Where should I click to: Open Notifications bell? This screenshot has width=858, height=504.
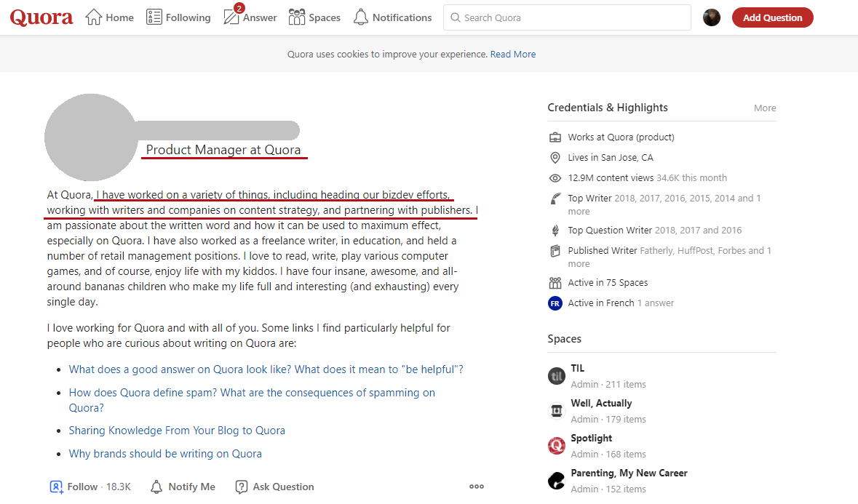[x=392, y=17]
